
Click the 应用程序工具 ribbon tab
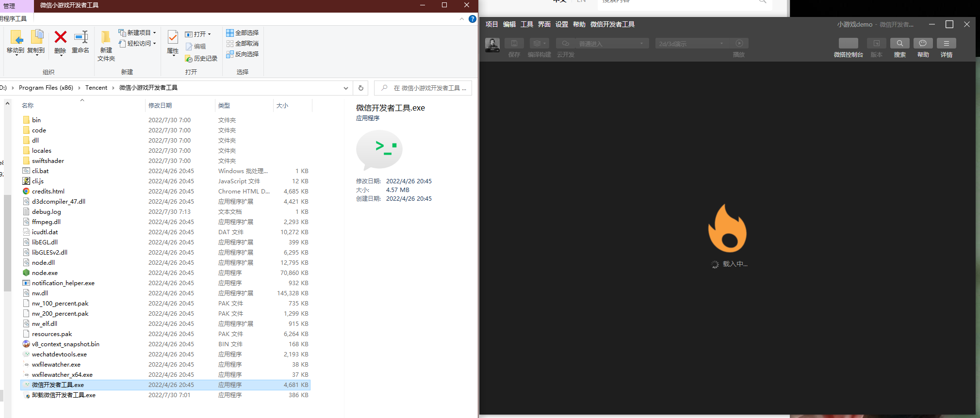pyautogui.click(x=14, y=18)
